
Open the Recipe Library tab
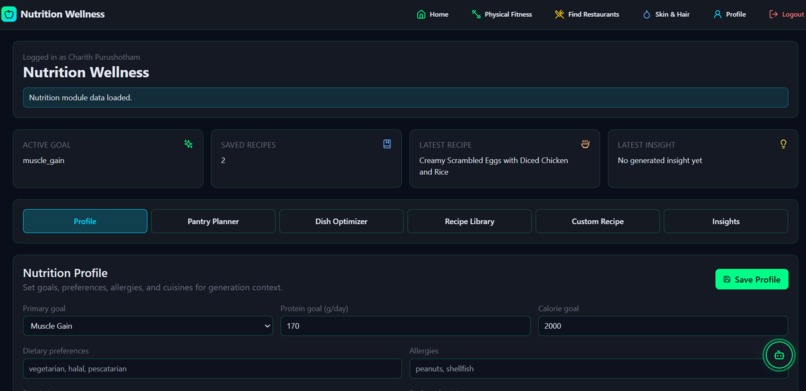coord(469,221)
